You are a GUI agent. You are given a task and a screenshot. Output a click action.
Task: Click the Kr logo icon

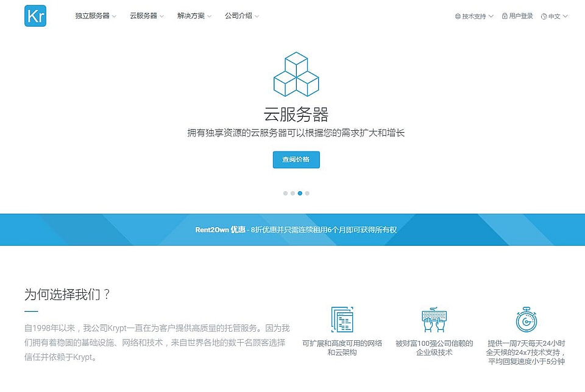click(x=35, y=16)
